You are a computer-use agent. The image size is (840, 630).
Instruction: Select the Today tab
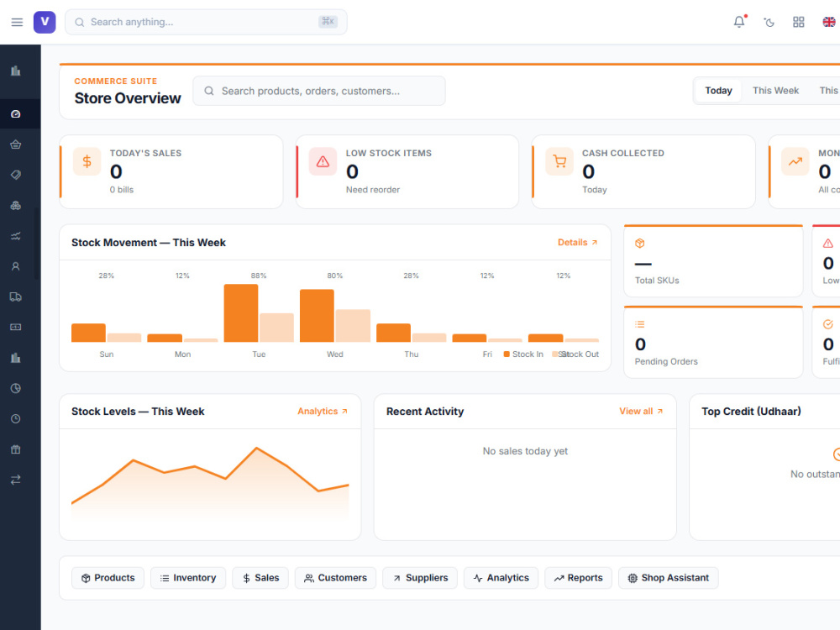point(718,91)
